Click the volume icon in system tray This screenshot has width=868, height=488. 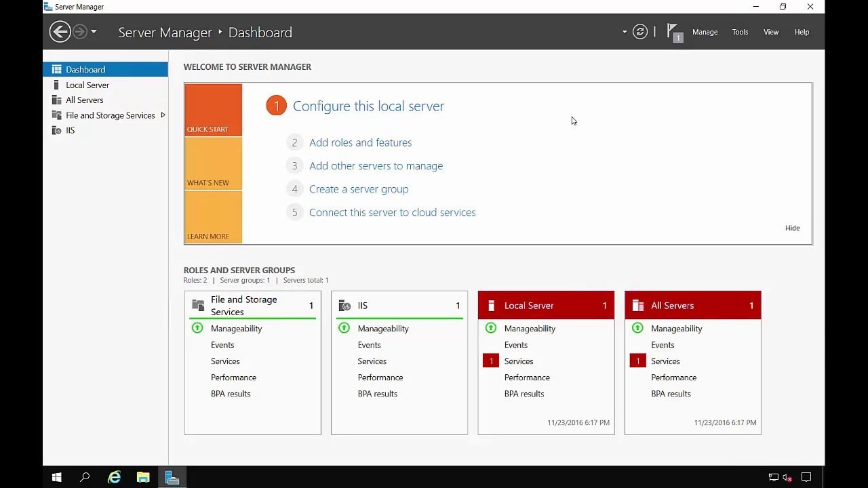point(787,477)
